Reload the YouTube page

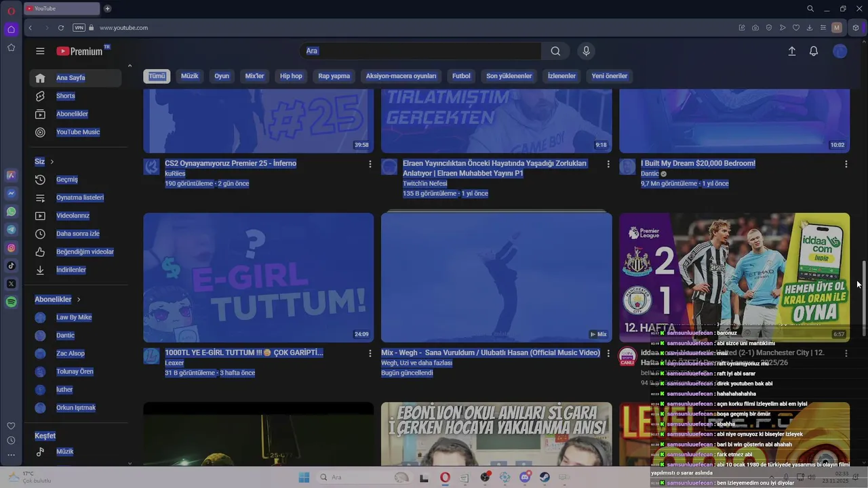(x=61, y=28)
